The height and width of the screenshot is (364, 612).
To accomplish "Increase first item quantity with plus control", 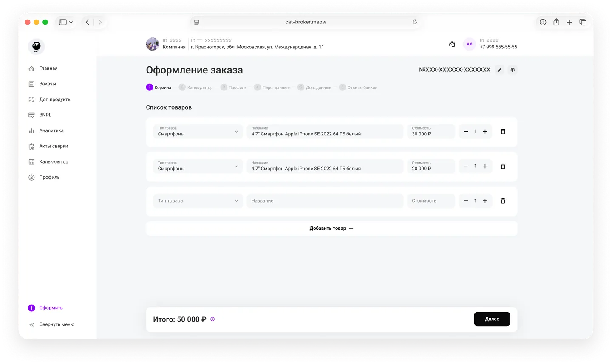I will pos(485,131).
